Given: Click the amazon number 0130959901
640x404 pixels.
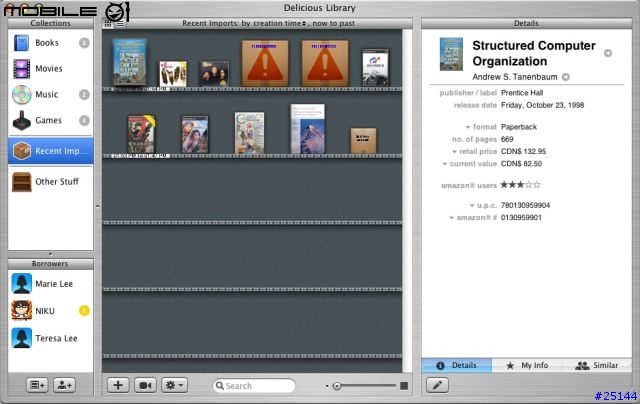Looking at the screenshot, I should pyautogui.click(x=521, y=218).
